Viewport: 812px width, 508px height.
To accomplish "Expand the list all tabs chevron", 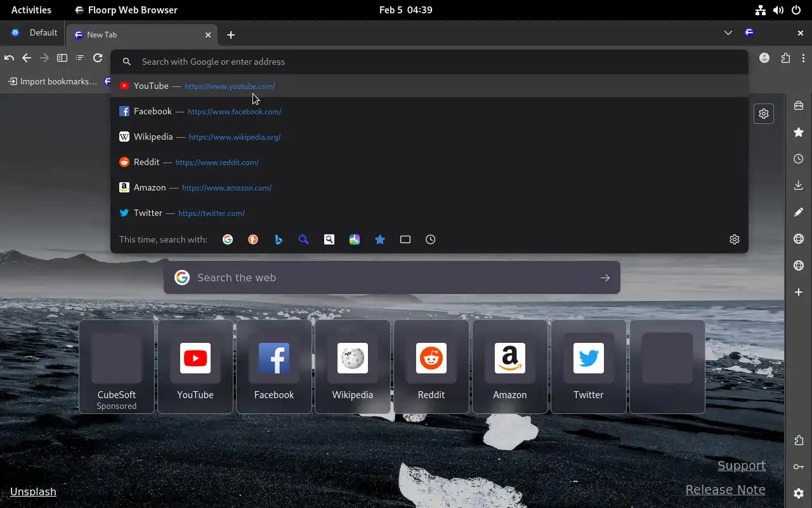I will [x=728, y=32].
